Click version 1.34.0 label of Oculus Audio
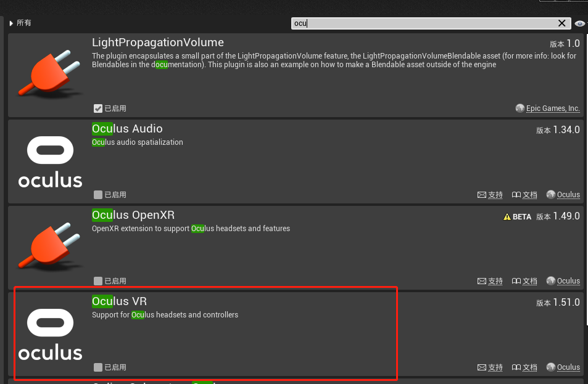The height and width of the screenshot is (384, 588). coord(558,130)
